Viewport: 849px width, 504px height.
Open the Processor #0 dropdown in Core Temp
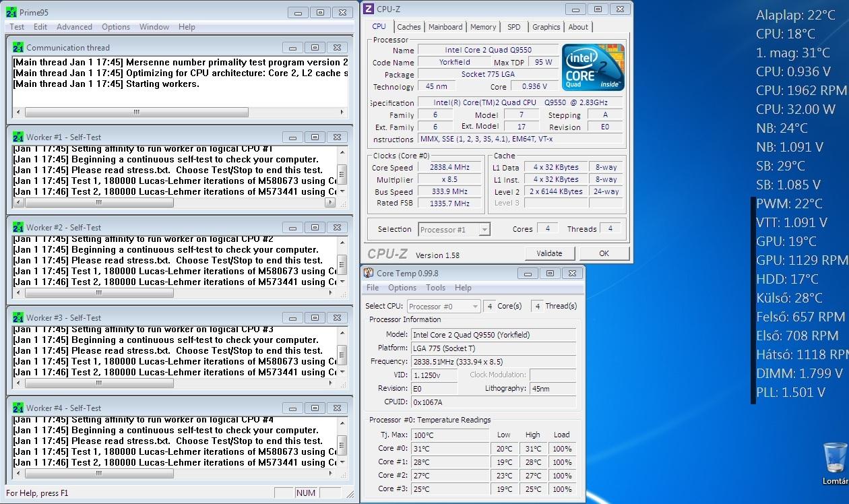pyautogui.click(x=444, y=306)
